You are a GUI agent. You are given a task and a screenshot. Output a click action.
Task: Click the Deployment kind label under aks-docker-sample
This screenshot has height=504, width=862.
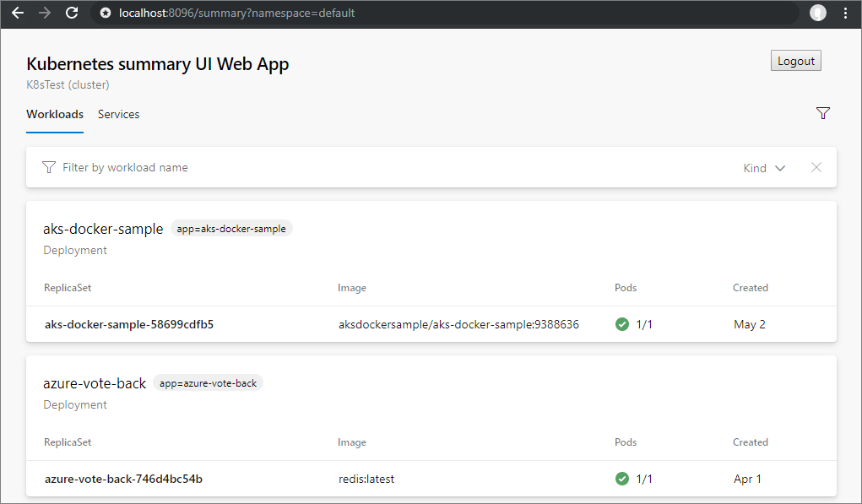tap(75, 250)
